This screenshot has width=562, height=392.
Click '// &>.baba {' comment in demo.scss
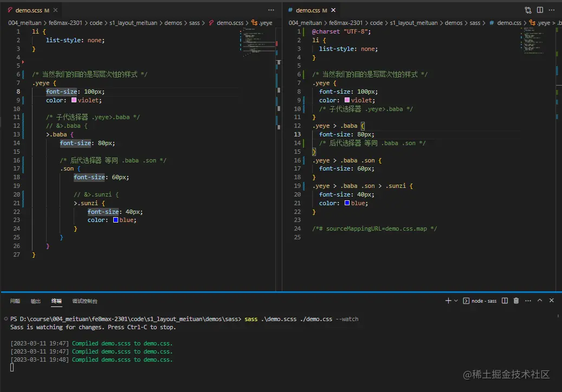67,126
